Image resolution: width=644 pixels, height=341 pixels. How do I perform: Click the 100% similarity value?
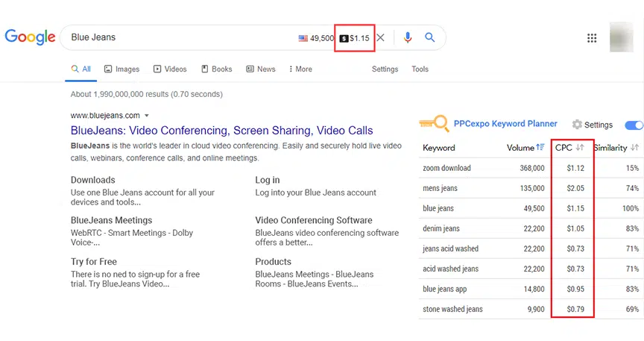[x=631, y=208]
